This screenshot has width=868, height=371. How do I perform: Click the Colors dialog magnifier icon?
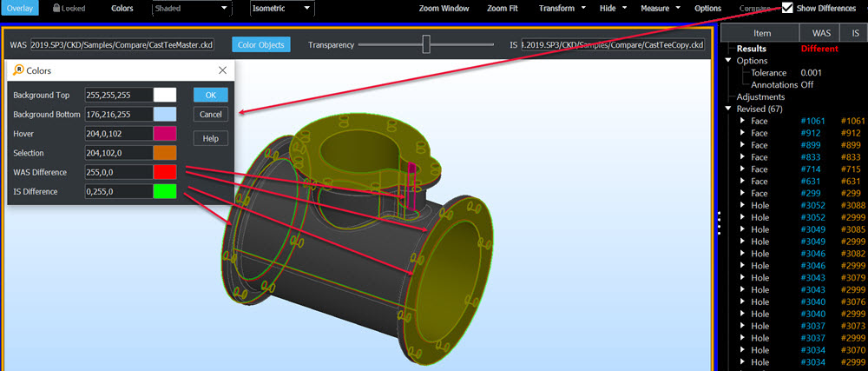click(x=18, y=70)
